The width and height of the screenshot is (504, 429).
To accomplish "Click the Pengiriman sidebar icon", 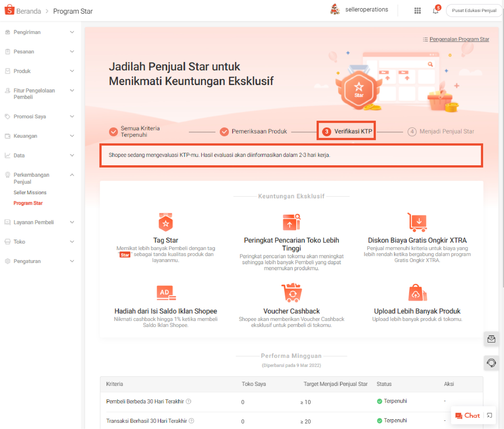I will (7, 32).
